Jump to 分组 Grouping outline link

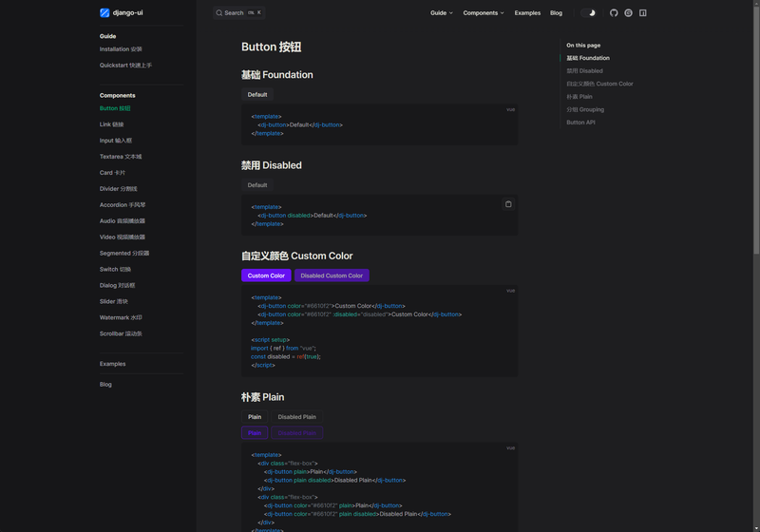(x=585, y=109)
